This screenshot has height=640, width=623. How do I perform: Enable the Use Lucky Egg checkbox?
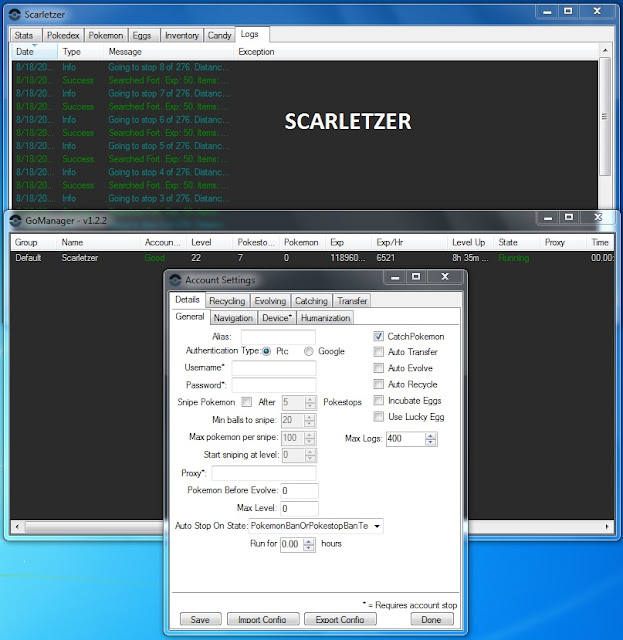point(378,417)
